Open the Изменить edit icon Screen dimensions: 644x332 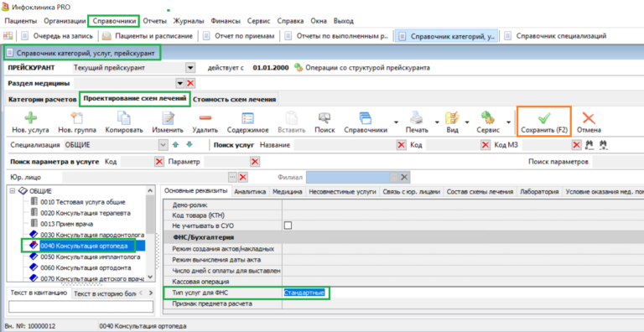point(168,118)
